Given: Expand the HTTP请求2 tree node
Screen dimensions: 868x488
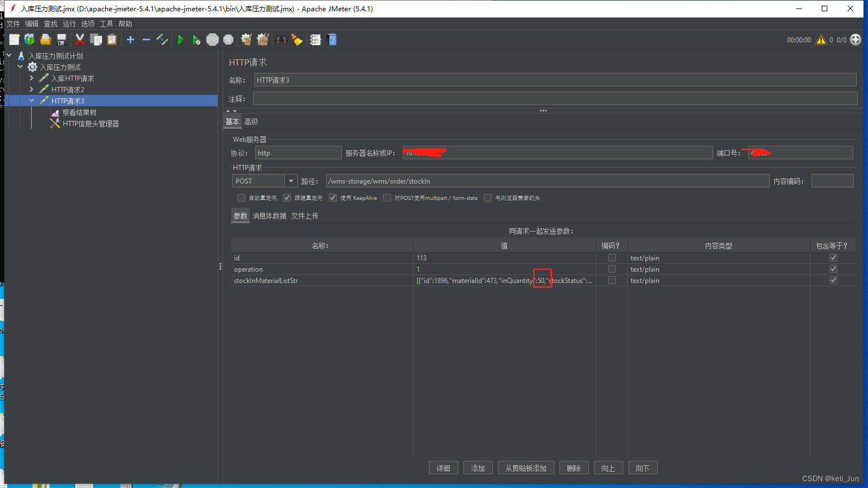Looking at the screenshot, I should [32, 89].
